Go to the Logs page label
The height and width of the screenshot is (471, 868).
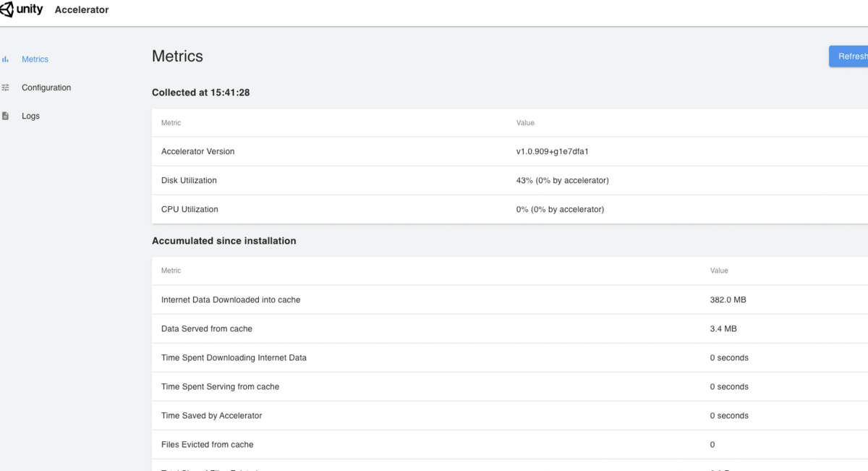[30, 116]
